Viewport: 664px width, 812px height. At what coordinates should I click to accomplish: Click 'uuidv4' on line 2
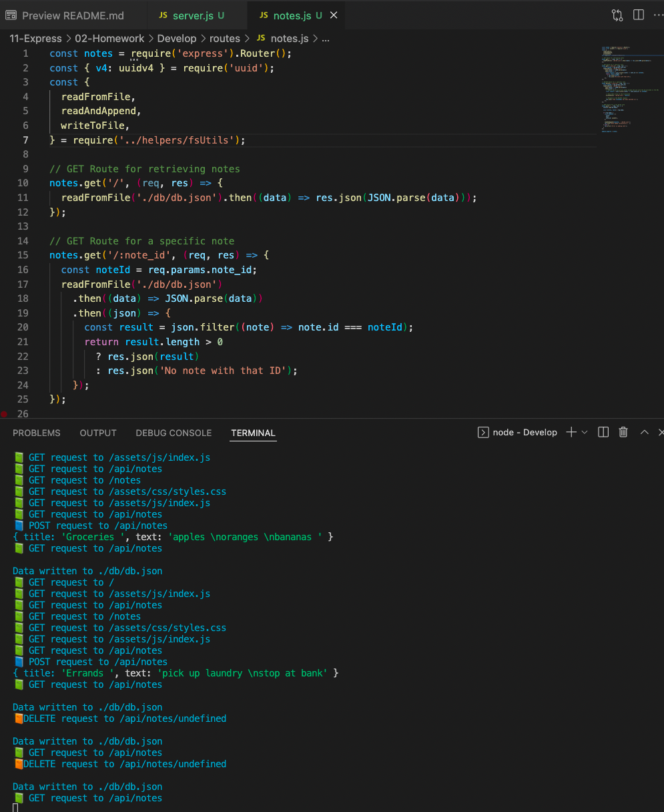pyautogui.click(x=137, y=68)
